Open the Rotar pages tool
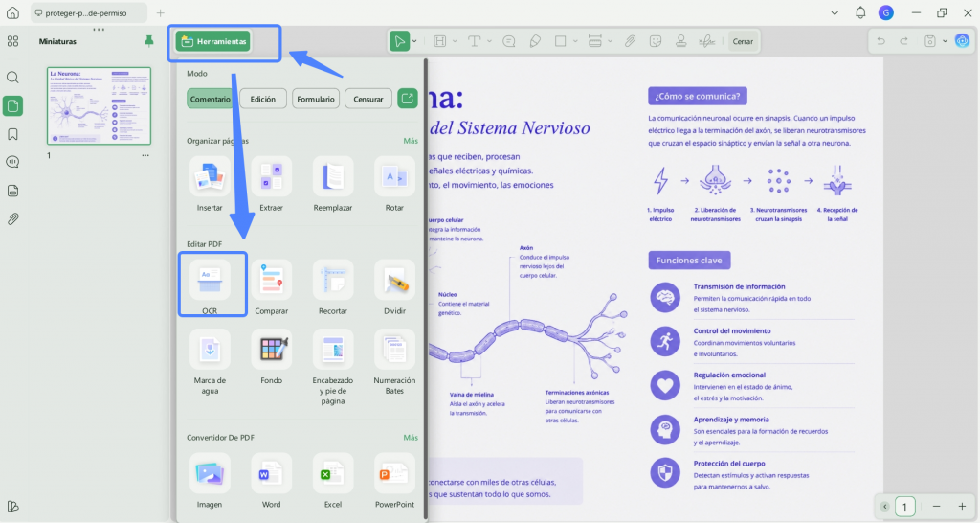 point(394,185)
